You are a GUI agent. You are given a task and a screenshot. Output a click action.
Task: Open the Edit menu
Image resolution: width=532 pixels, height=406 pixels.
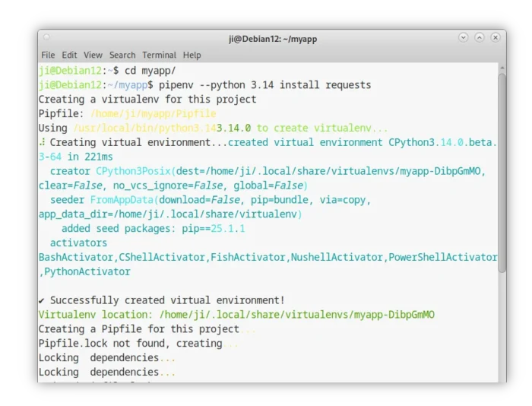69,55
